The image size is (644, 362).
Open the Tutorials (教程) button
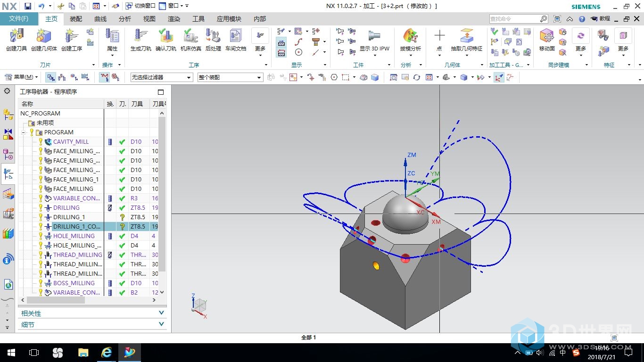[x=600, y=19]
